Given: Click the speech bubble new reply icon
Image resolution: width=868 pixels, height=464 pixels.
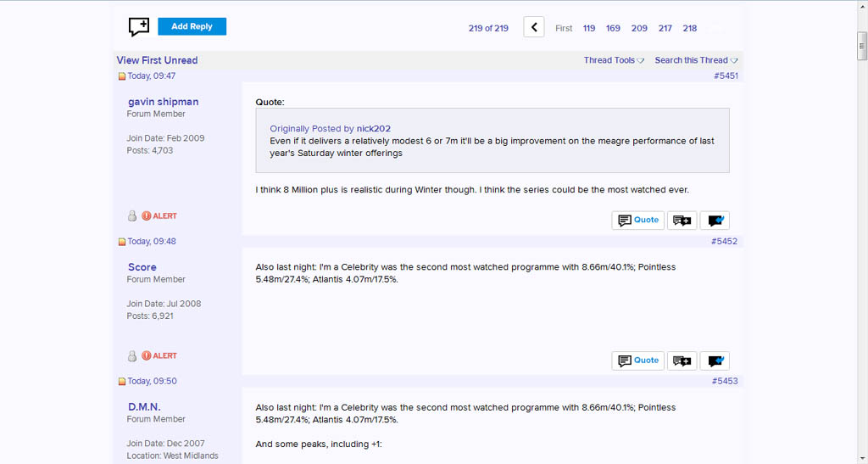Looking at the screenshot, I should click(139, 26).
